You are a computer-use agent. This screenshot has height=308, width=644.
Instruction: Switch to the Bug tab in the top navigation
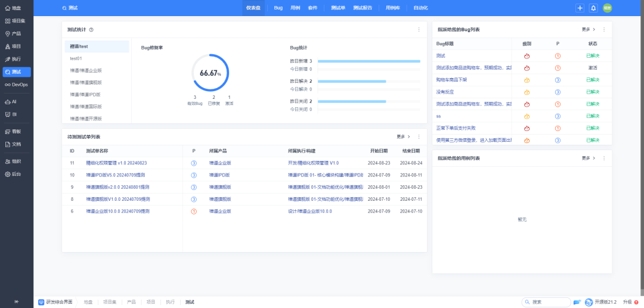point(278,8)
